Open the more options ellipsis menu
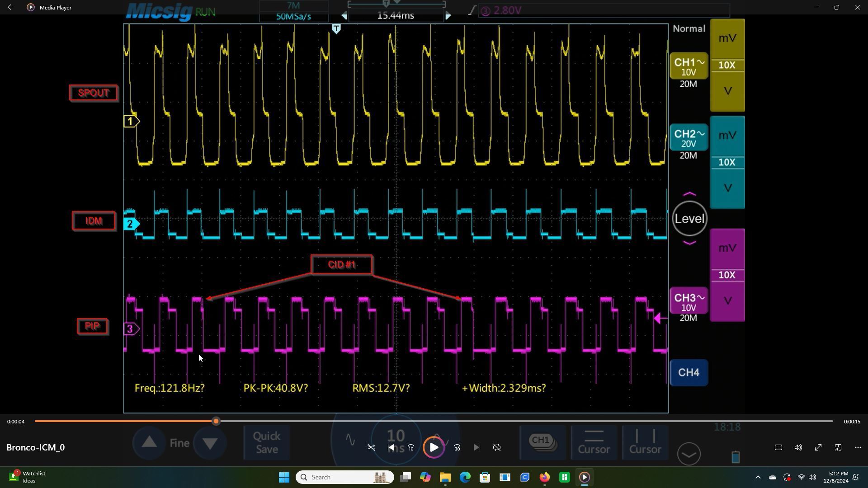The image size is (868, 488). [x=858, y=447]
